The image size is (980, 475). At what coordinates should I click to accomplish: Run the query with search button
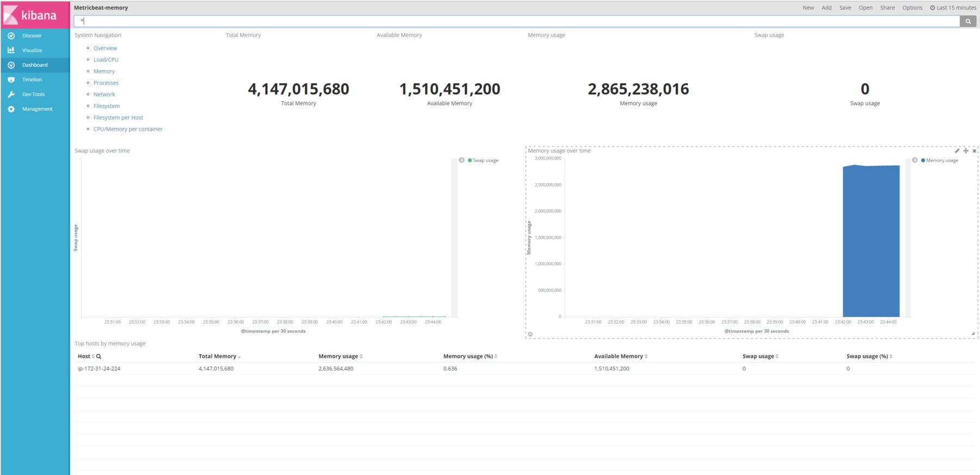click(x=968, y=21)
